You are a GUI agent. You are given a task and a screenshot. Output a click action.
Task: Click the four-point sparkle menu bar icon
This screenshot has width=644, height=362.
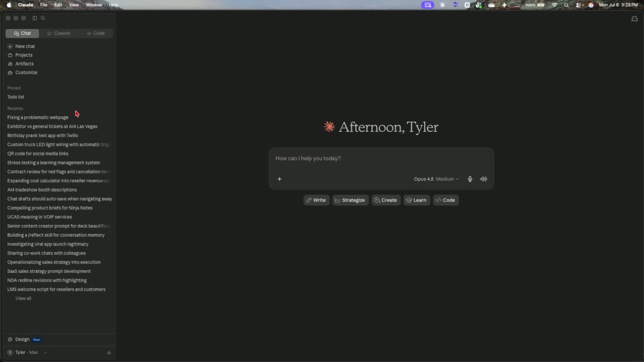click(x=505, y=5)
